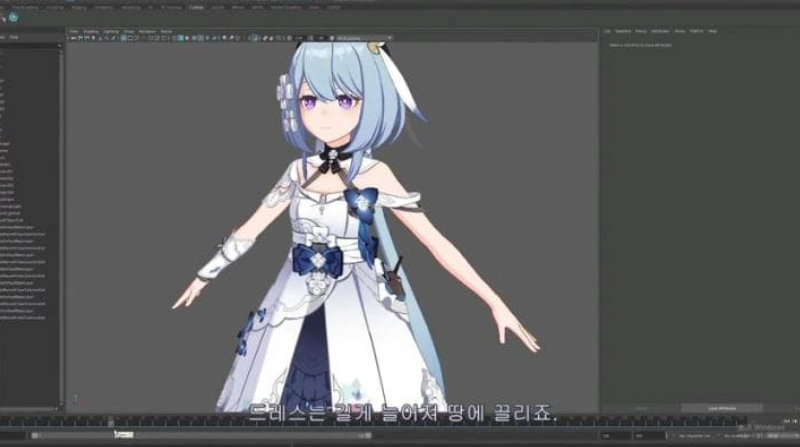The height and width of the screenshot is (447, 800).
Task: Open the viewport Lighting menu
Action: point(110,32)
